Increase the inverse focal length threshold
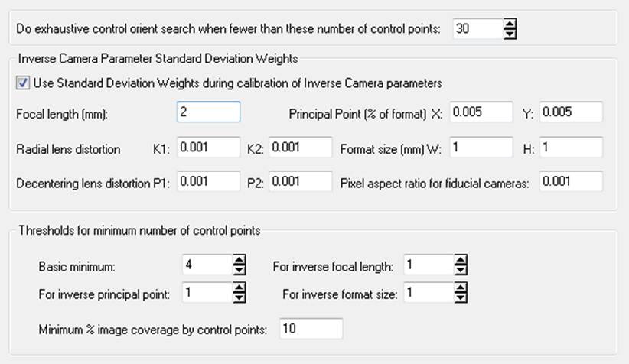 (x=460, y=262)
